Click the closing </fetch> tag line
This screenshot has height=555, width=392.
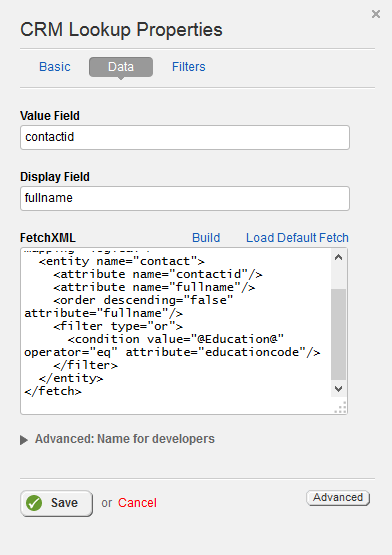pyautogui.click(x=53, y=391)
